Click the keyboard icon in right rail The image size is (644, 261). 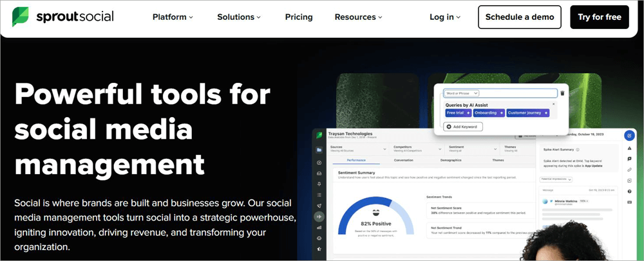click(x=630, y=202)
